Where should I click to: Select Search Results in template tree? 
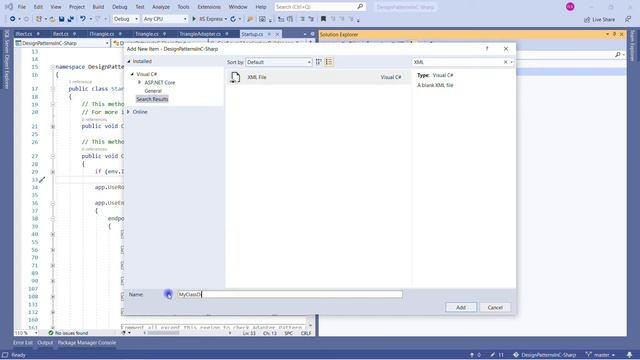point(152,99)
